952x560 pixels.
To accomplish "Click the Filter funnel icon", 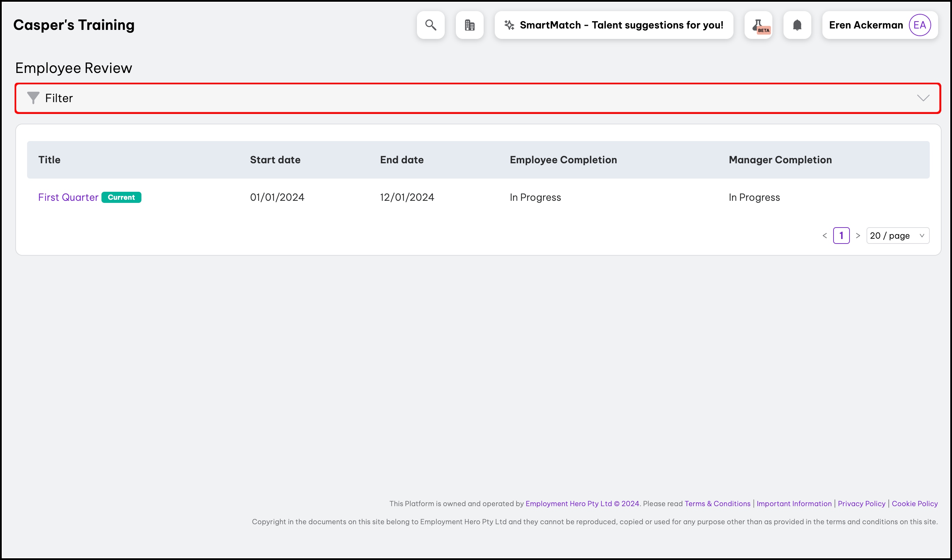I will pyautogui.click(x=33, y=98).
